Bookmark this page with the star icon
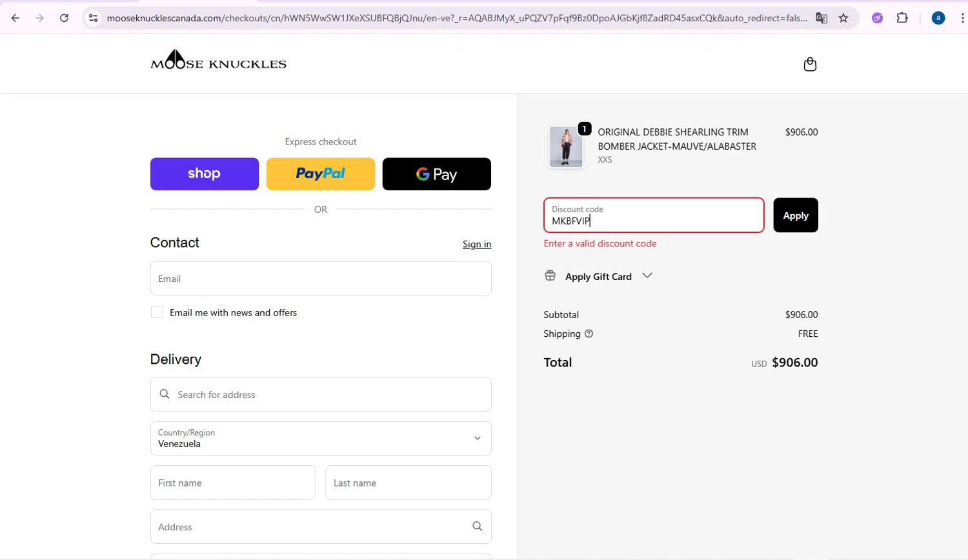Viewport: 968px width, 560px height. pos(843,18)
